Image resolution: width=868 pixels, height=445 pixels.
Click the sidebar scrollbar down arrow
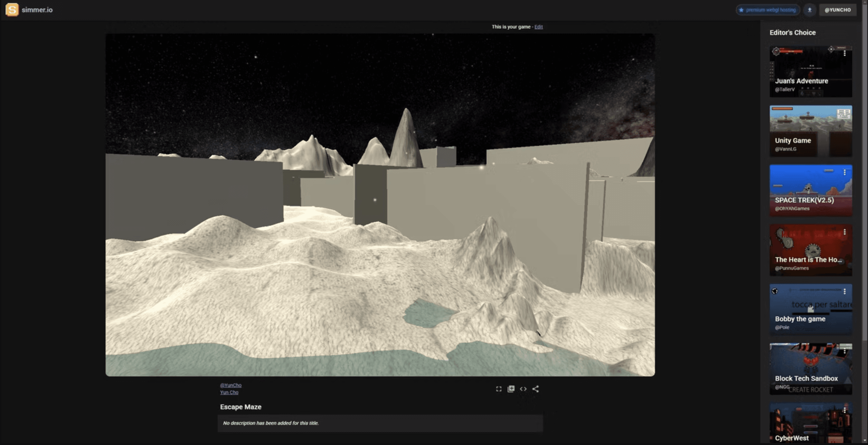[x=865, y=440]
